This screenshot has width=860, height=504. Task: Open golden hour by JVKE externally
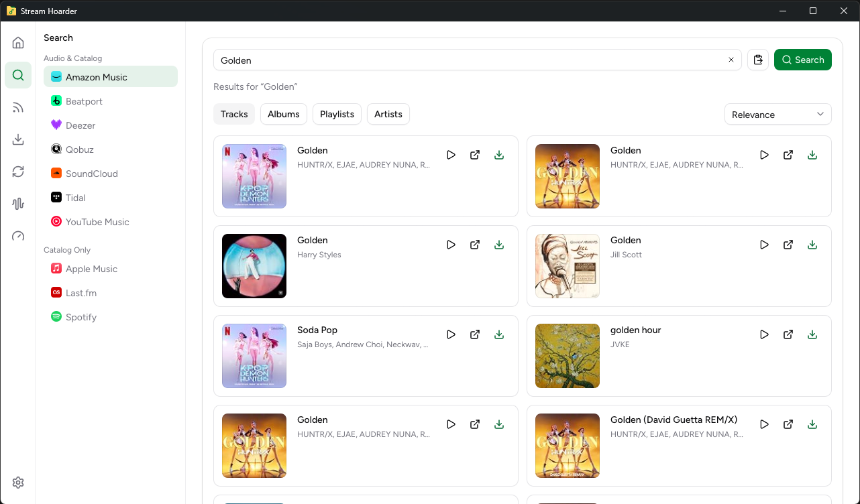788,334
